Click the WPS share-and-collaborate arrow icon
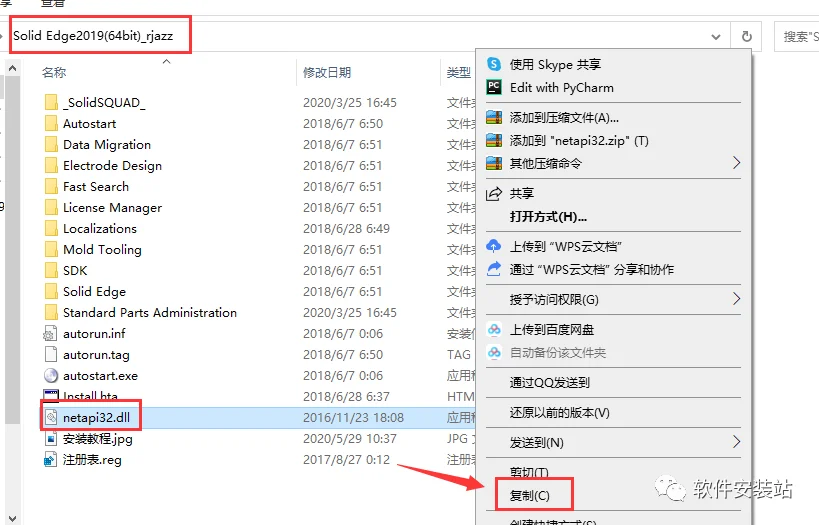Screen dimensions: 819x525 tap(494, 269)
